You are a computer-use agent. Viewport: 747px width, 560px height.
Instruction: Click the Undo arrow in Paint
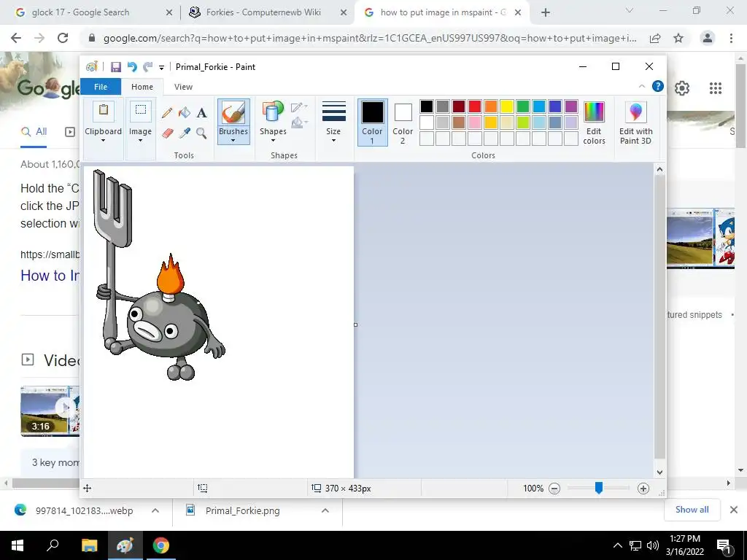pyautogui.click(x=132, y=67)
